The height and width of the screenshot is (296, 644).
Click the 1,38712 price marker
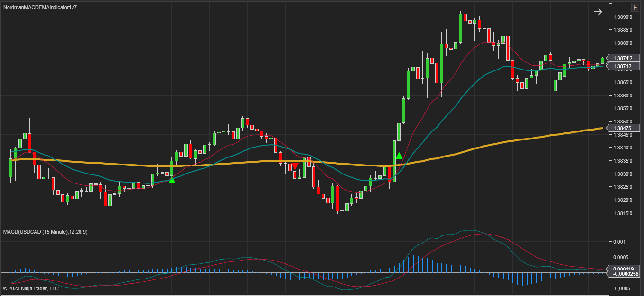(623, 66)
